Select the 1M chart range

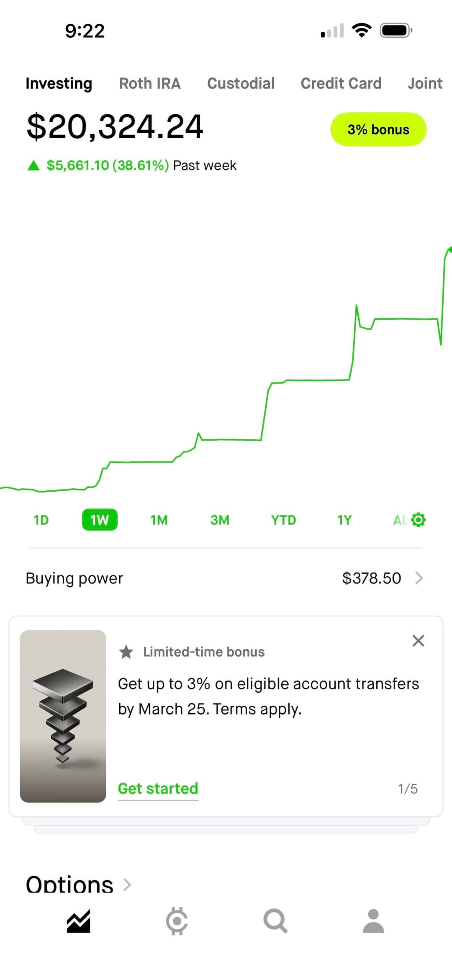159,520
